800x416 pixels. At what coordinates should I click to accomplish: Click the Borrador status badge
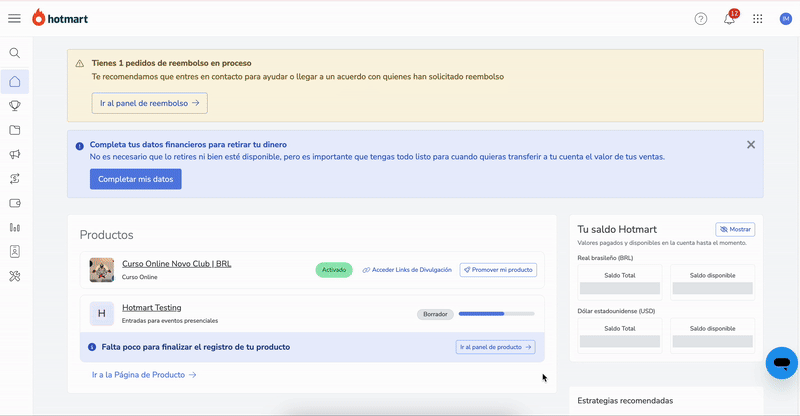pos(435,314)
